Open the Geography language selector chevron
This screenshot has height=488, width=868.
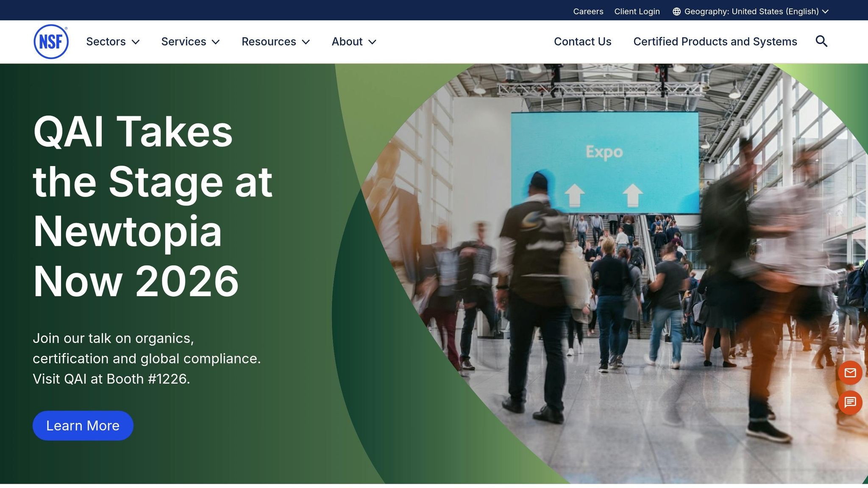pyautogui.click(x=825, y=11)
